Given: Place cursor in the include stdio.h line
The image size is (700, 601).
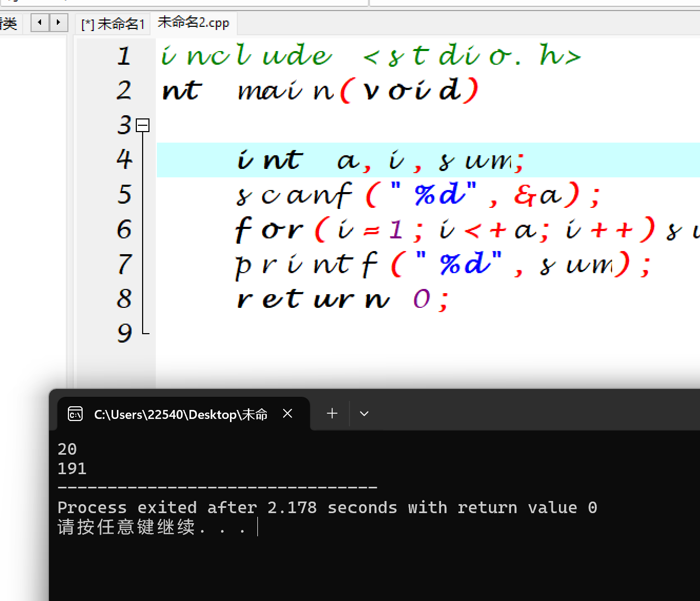Looking at the screenshot, I should (371, 55).
